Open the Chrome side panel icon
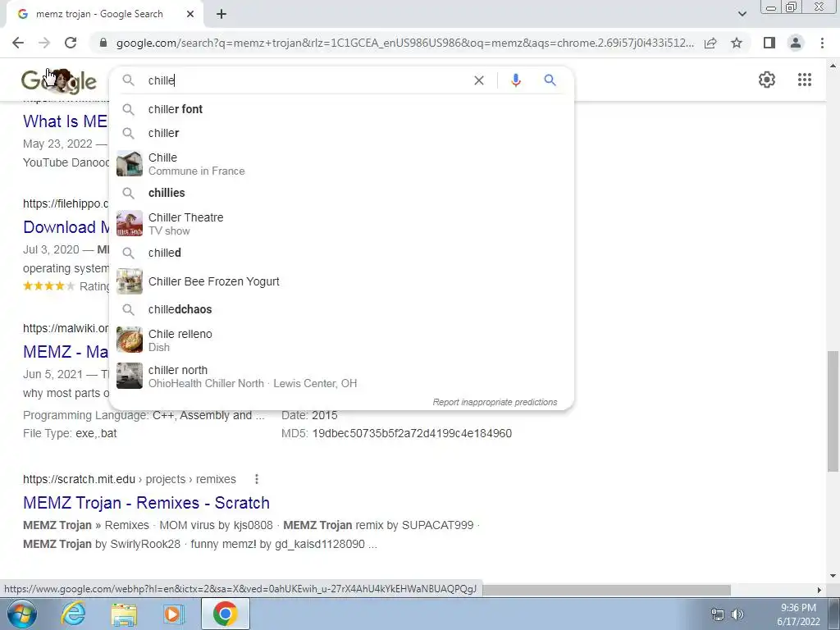This screenshot has height=630, width=840. [769, 43]
